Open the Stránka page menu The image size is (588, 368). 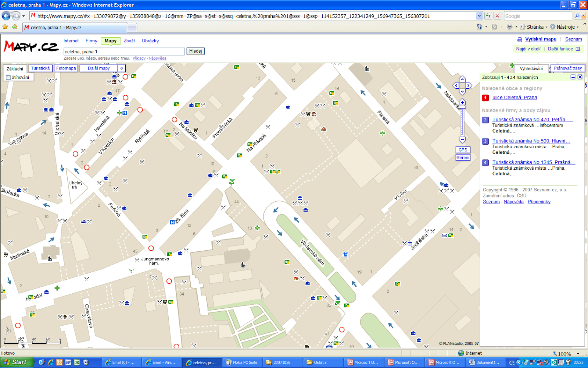point(534,27)
